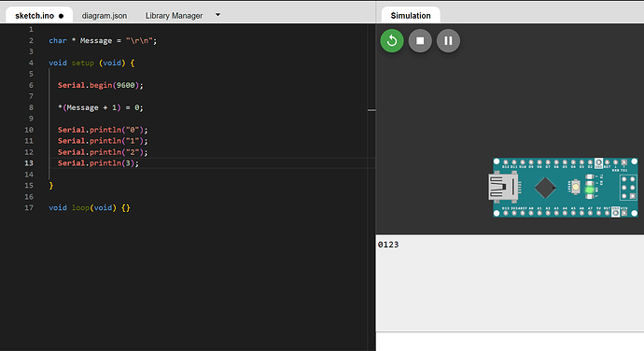Click the void loop line of code
This screenshot has height=351, width=644.
(x=90, y=208)
